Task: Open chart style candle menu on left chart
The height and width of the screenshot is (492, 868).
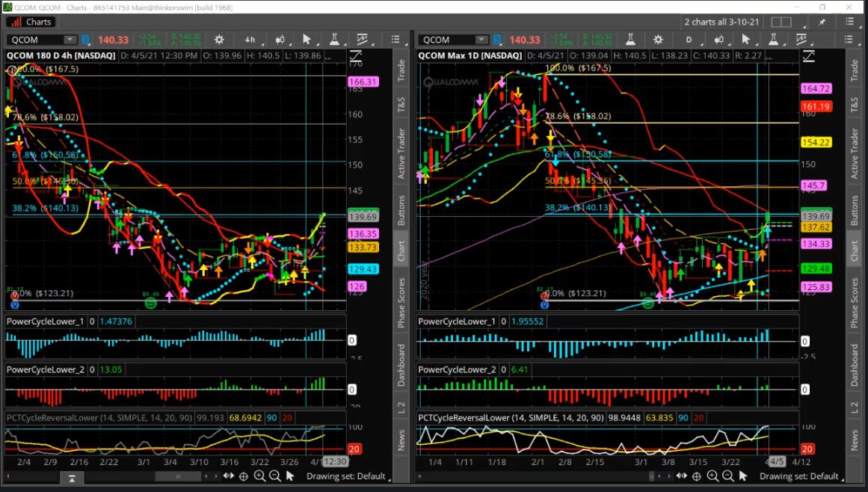Action: coord(280,40)
